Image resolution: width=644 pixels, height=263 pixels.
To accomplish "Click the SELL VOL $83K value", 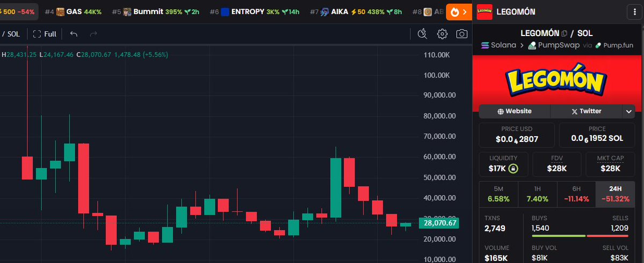I will (x=620, y=258).
